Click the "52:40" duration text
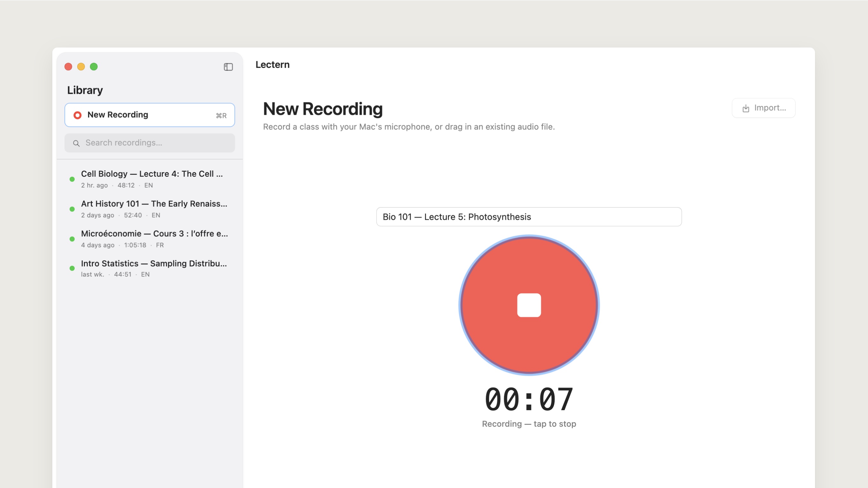The height and width of the screenshot is (488, 868). tap(133, 215)
